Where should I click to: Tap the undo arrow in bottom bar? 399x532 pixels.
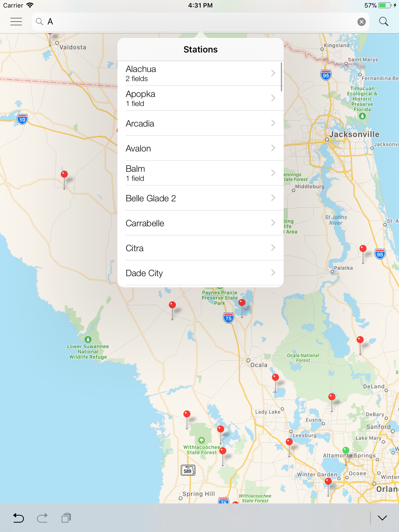[18, 518]
